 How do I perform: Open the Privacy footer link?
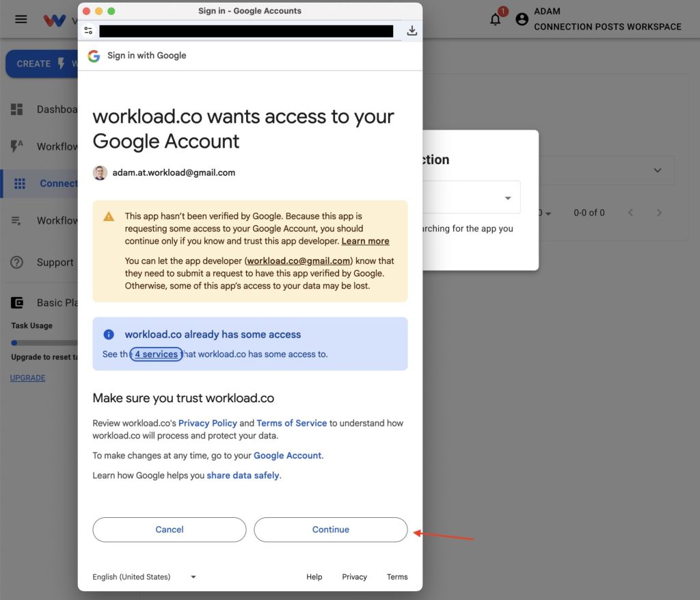point(355,577)
